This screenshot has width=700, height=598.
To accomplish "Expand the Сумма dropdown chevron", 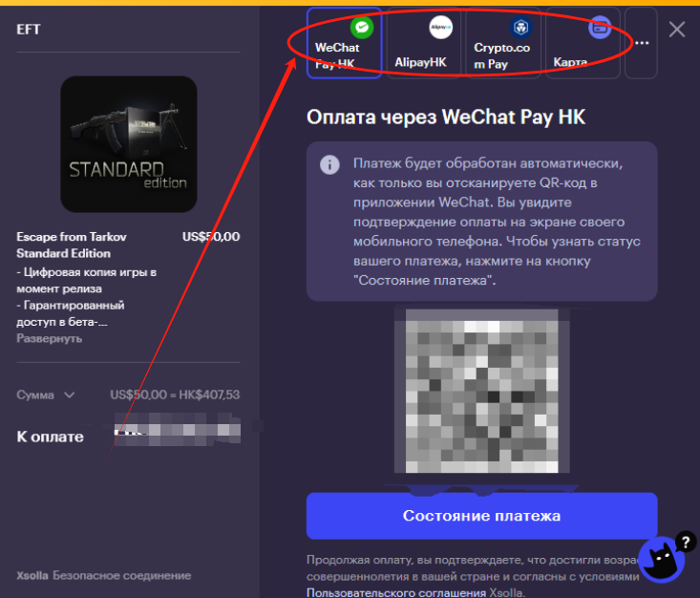I will 69,395.
